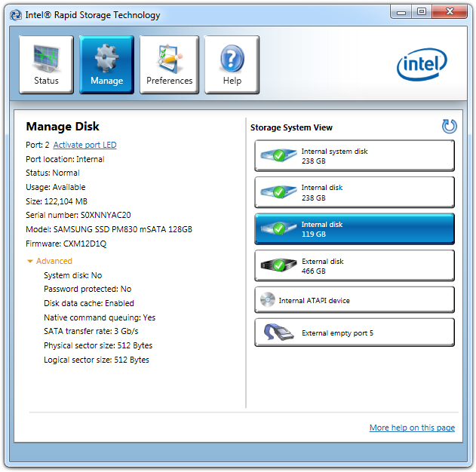Click the ATAPI optical disc icon
The width and height of the screenshot is (476, 472).
(x=268, y=299)
